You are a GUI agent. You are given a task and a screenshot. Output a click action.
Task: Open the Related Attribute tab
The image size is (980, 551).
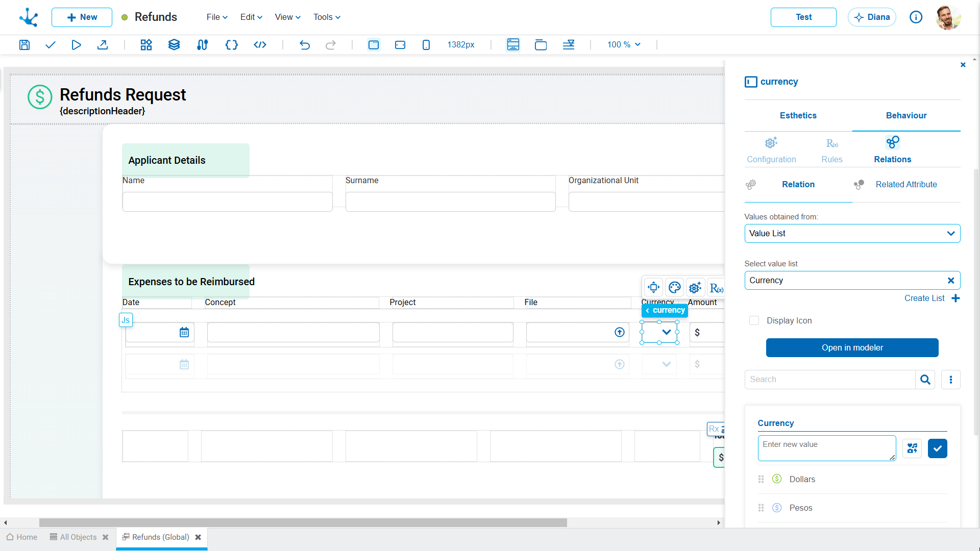[906, 185]
